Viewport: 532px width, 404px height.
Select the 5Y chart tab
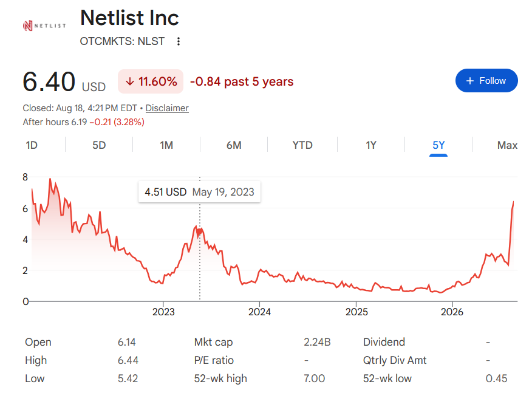click(x=438, y=145)
